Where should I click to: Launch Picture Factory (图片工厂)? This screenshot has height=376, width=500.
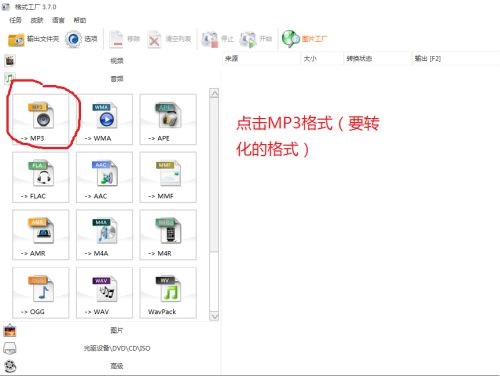[x=304, y=39]
